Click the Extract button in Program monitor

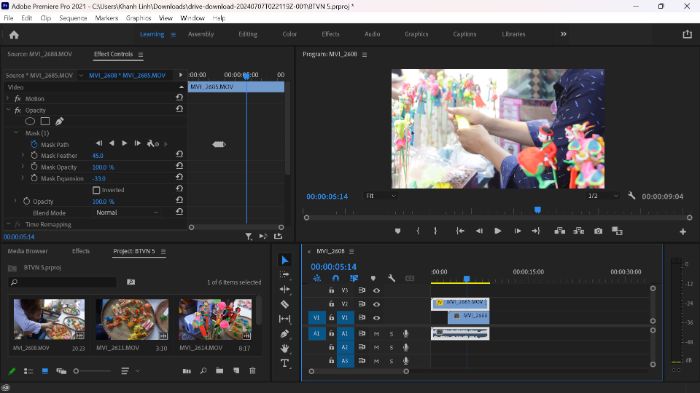[x=579, y=231]
